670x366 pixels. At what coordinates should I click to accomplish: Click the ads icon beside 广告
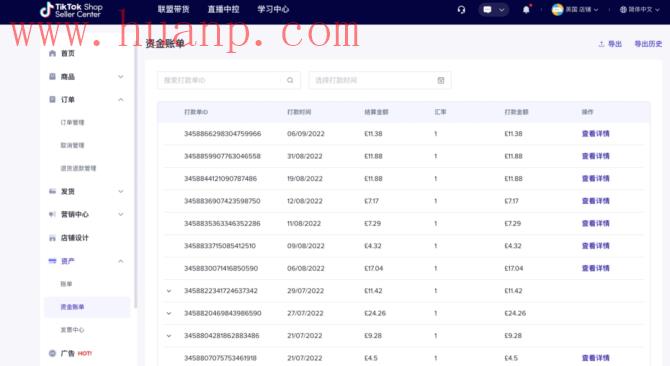pos(52,353)
